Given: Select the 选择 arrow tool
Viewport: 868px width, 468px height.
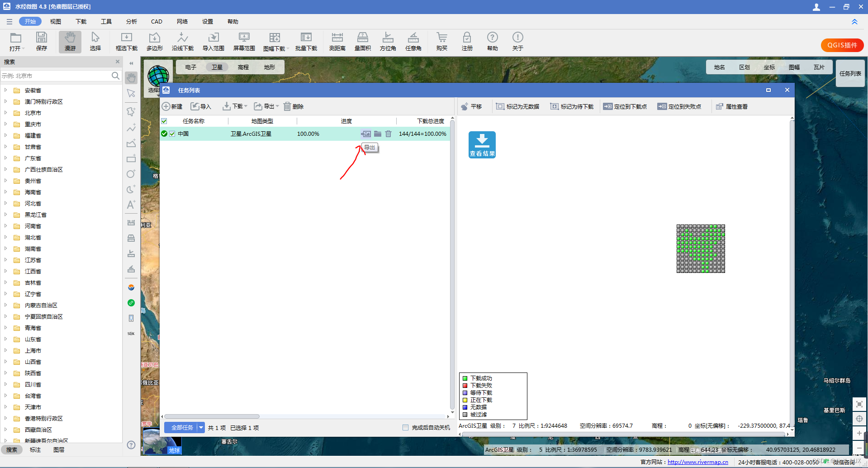Looking at the screenshot, I should tap(95, 42).
